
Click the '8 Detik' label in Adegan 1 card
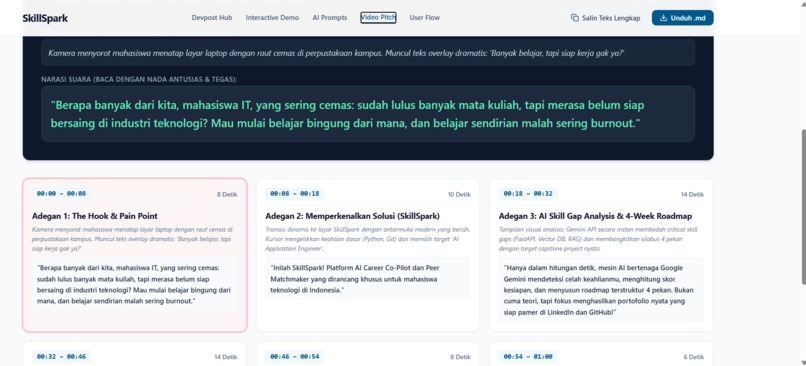tap(227, 195)
